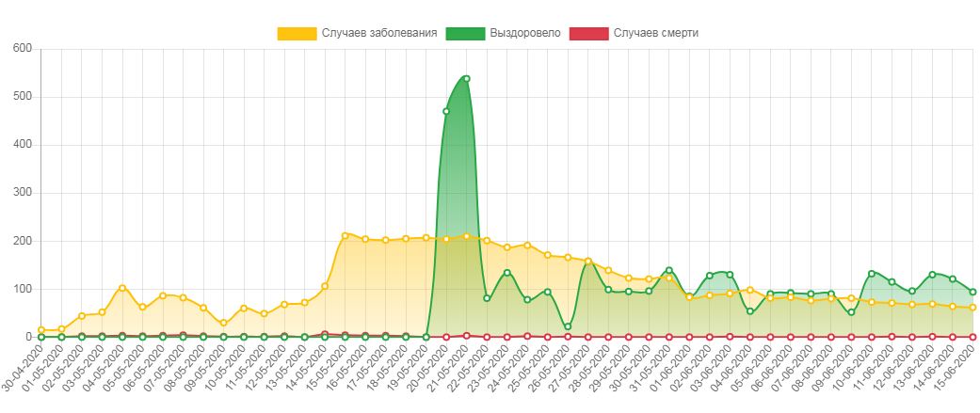
Task: Select the green low point on 26-05-2020
Action: [568, 326]
